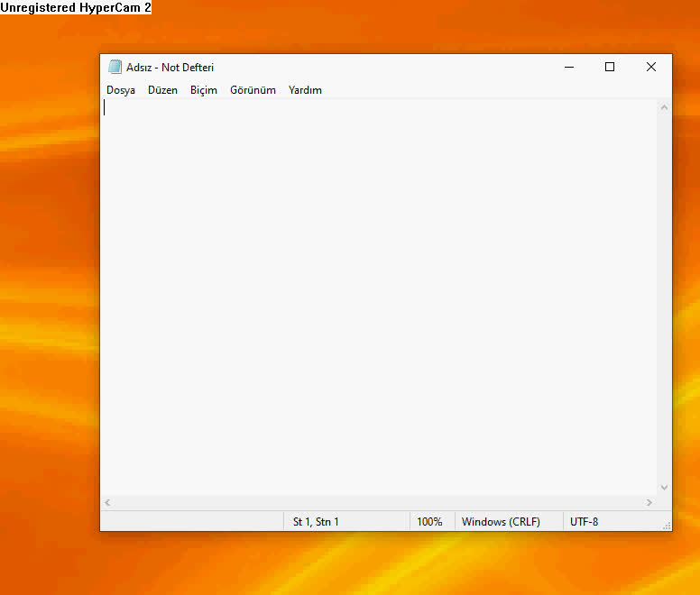Click the 'St 1, Stn 1' status indicator
Screen dimensions: 700x595
coord(316,522)
